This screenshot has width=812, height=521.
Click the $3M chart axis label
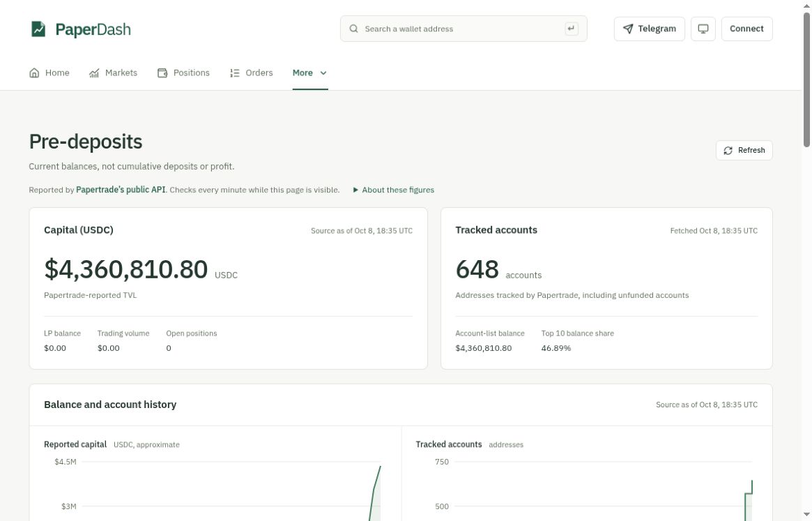pyautogui.click(x=68, y=506)
